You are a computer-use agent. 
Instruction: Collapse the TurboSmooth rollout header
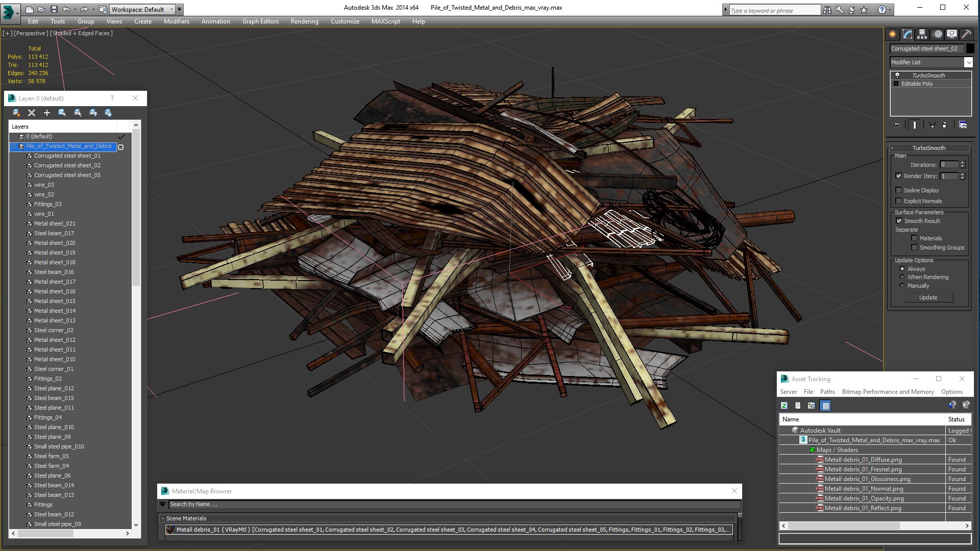click(x=929, y=148)
